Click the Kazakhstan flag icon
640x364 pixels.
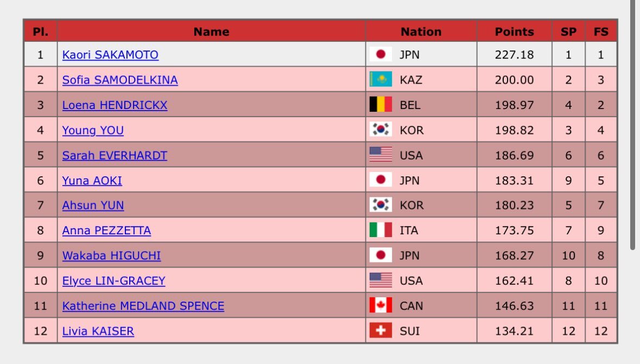click(x=381, y=80)
